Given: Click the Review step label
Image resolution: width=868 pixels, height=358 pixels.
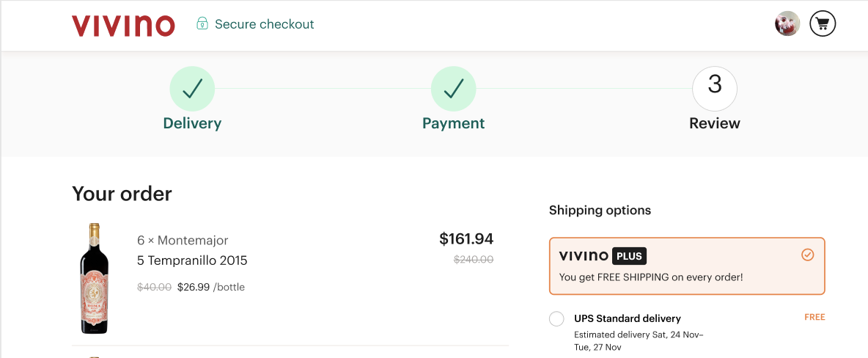Looking at the screenshot, I should 714,123.
